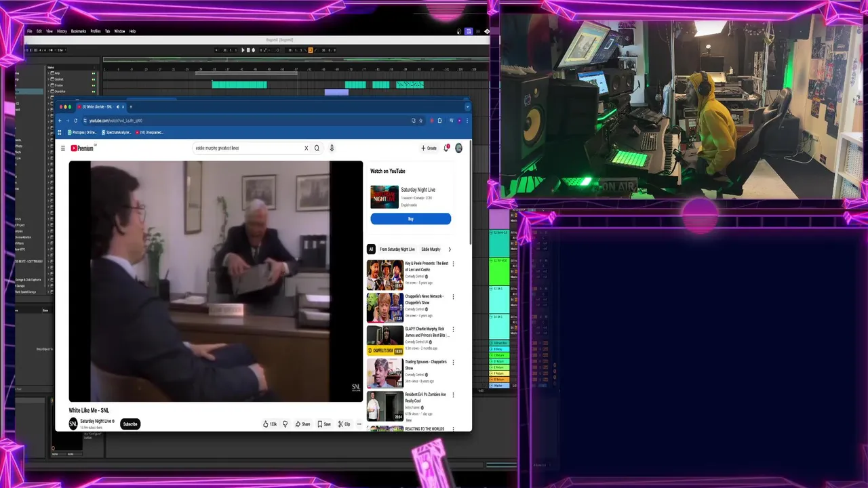The height and width of the screenshot is (488, 868).
Task: Expand the Cabinet item in Ableton browser
Action: coord(48,79)
